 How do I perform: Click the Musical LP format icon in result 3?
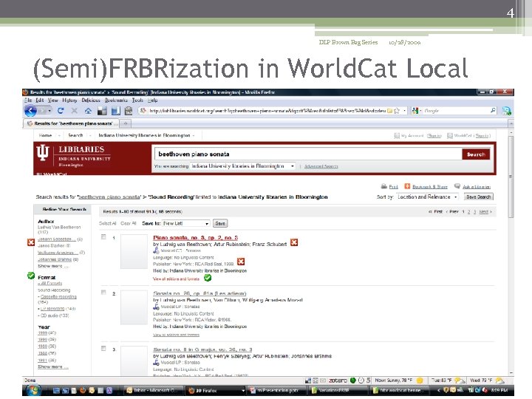(x=156, y=362)
